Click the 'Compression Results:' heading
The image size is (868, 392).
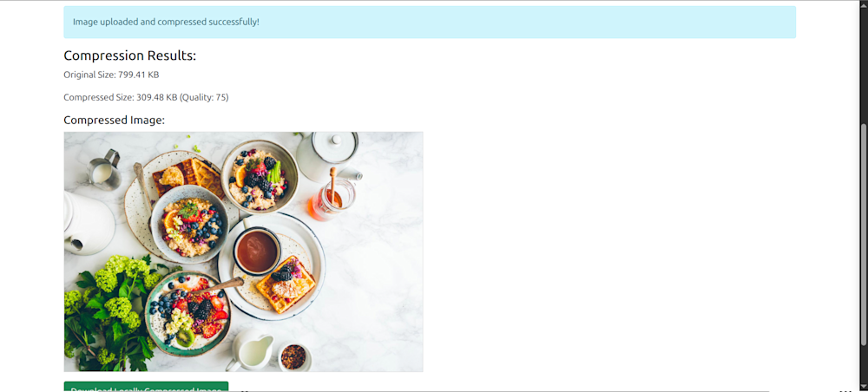coord(130,56)
